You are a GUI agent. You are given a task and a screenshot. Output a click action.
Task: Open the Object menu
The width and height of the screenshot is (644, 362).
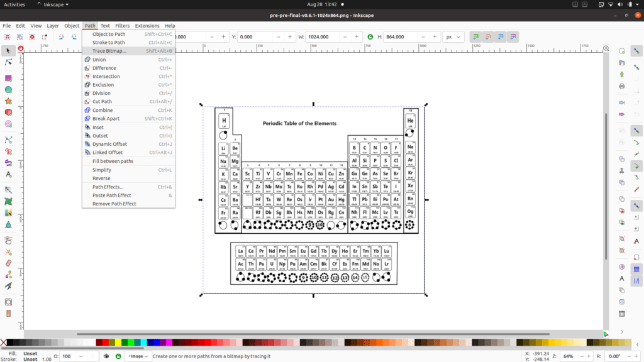[72, 25]
